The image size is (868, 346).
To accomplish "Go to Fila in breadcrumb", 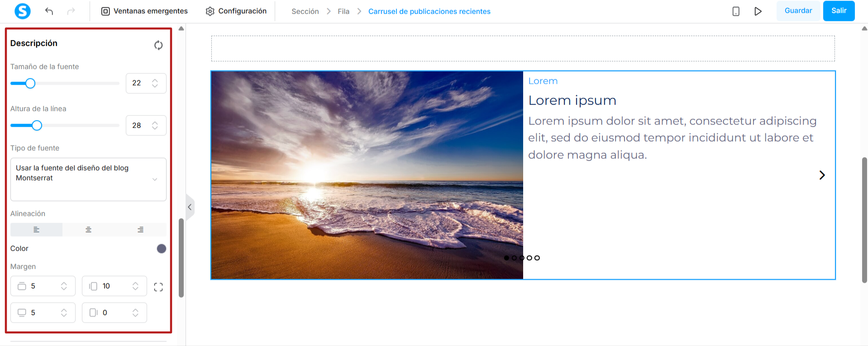I will [343, 11].
